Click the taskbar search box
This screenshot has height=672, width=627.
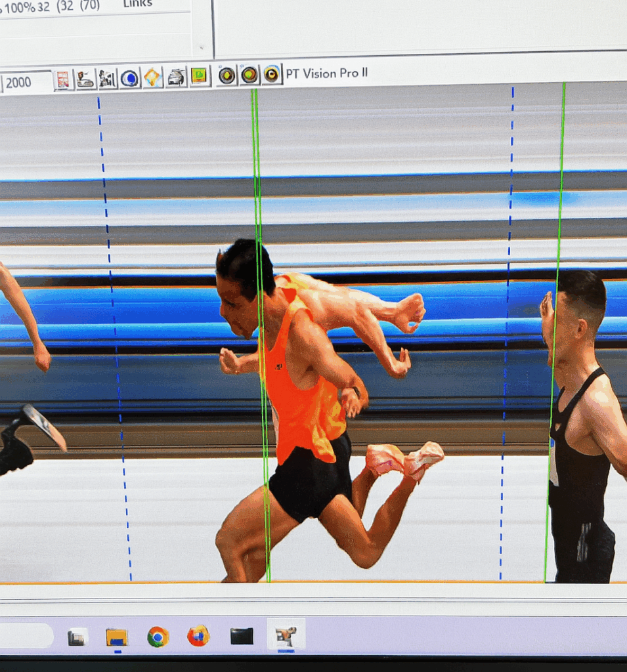click(x=26, y=635)
